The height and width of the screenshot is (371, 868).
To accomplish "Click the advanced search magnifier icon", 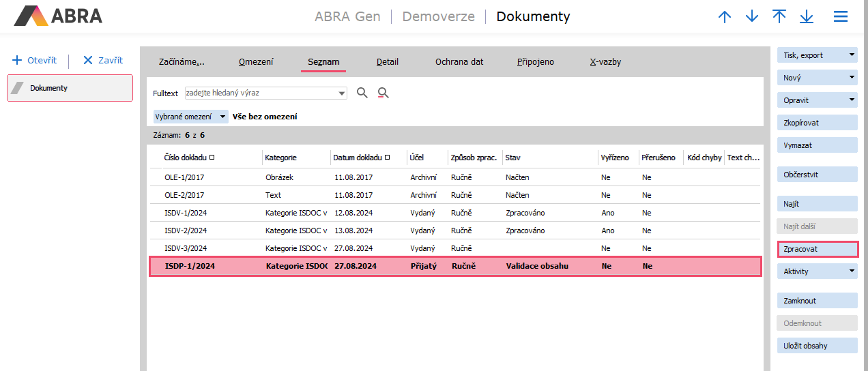I will coord(383,93).
